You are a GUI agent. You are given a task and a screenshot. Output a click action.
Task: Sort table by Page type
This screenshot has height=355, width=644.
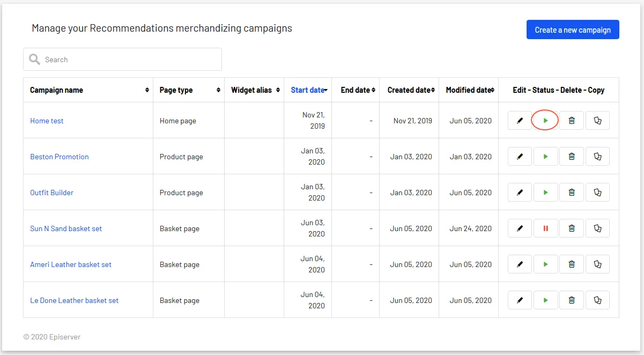click(189, 90)
